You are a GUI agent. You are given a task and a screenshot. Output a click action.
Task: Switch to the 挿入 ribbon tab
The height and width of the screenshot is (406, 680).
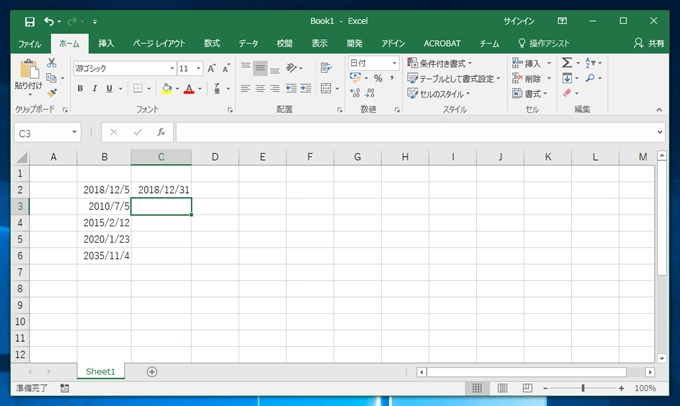[106, 43]
